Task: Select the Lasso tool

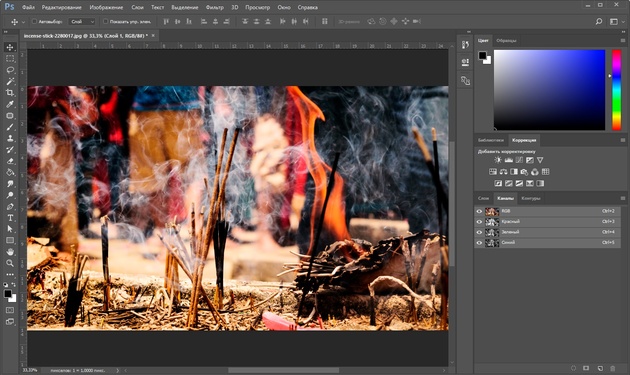Action: pyautogui.click(x=10, y=70)
